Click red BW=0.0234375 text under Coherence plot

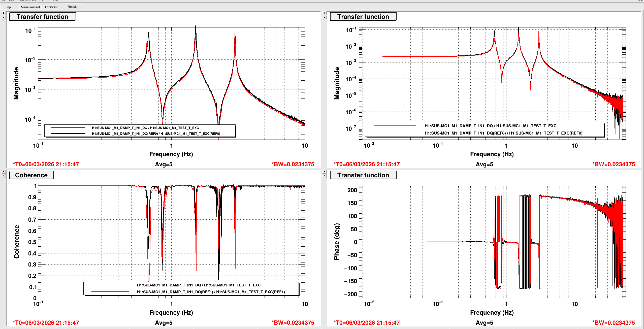point(293,323)
